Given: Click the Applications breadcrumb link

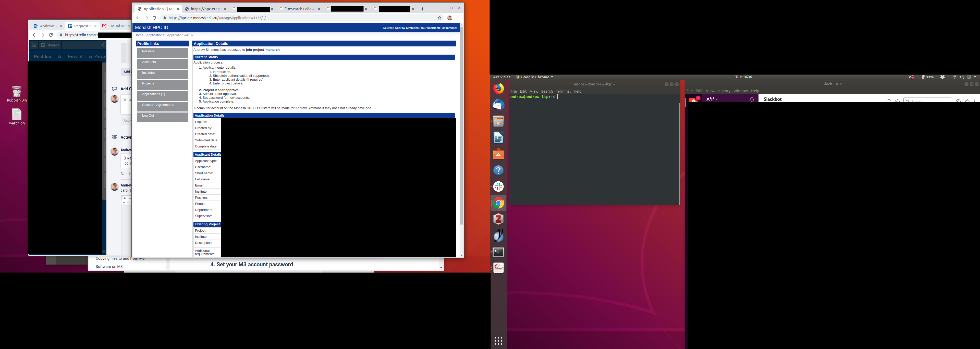Looking at the screenshot, I should click(155, 35).
